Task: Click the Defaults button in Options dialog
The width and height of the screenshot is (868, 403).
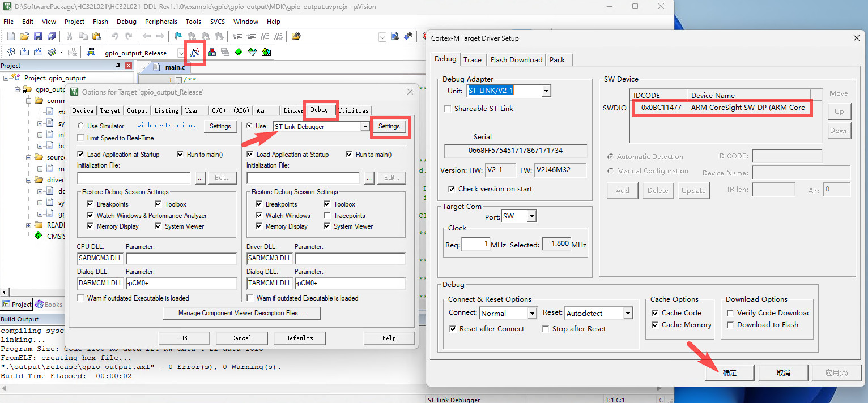Action: pyautogui.click(x=299, y=338)
